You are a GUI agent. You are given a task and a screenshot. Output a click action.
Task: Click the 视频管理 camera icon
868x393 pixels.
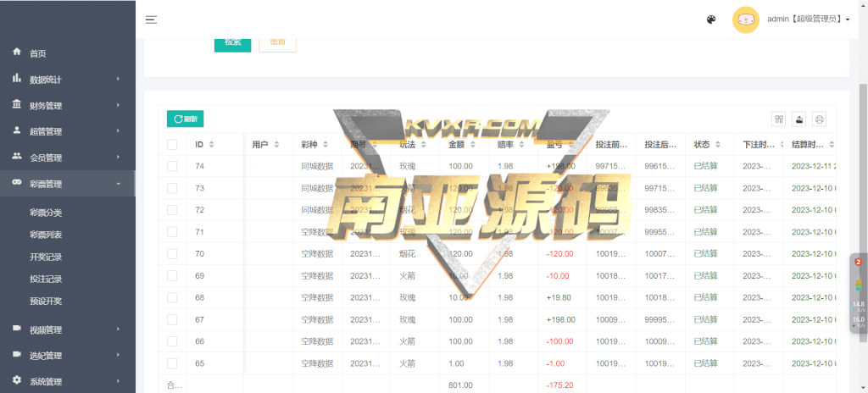point(17,328)
